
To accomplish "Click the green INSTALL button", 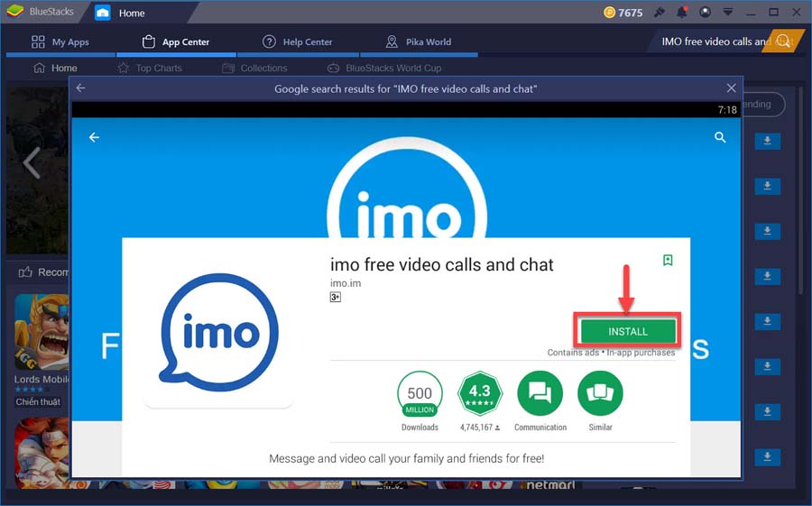I will point(628,331).
